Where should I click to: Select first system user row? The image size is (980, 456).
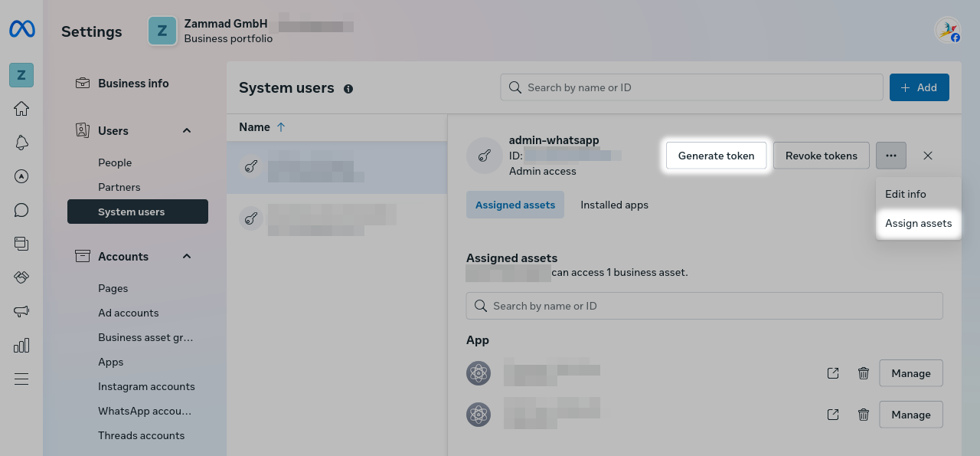pos(337,167)
